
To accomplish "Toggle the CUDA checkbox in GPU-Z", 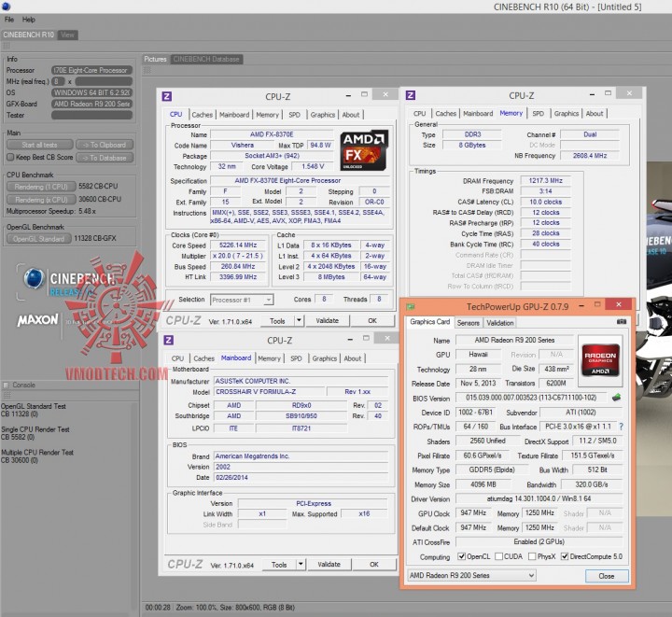I will [498, 556].
